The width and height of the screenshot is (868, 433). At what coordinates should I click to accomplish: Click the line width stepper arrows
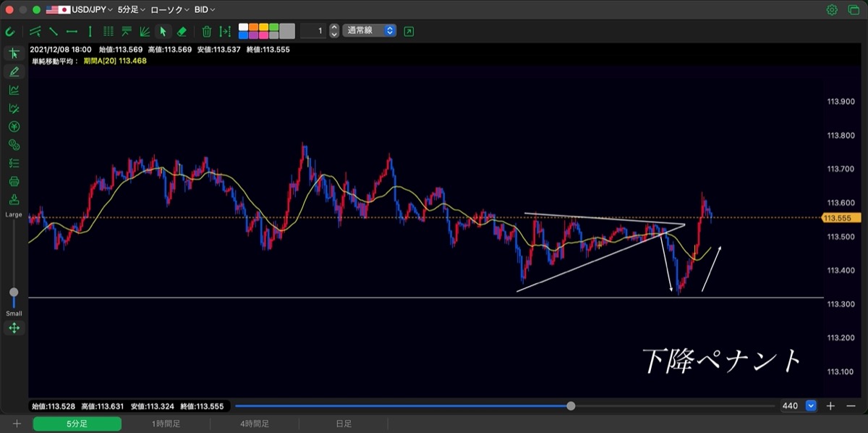click(x=334, y=31)
